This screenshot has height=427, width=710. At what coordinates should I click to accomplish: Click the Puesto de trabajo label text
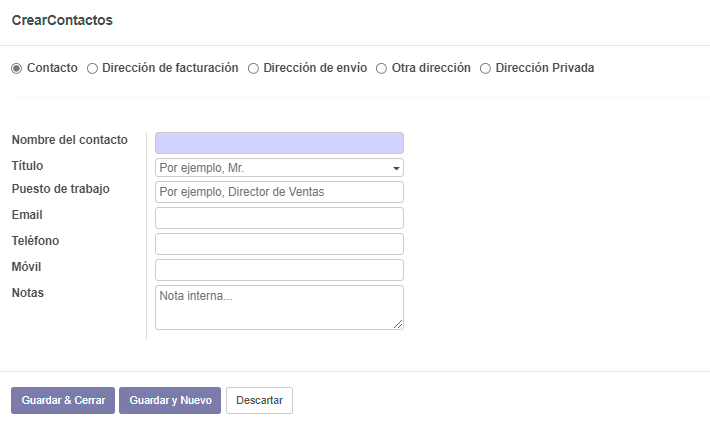tap(60, 189)
